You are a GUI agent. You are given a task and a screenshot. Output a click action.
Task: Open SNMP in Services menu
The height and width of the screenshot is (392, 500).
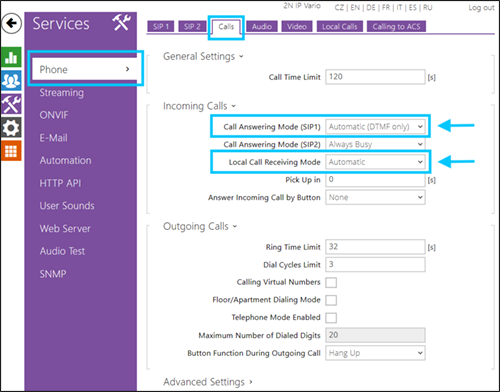point(53,274)
